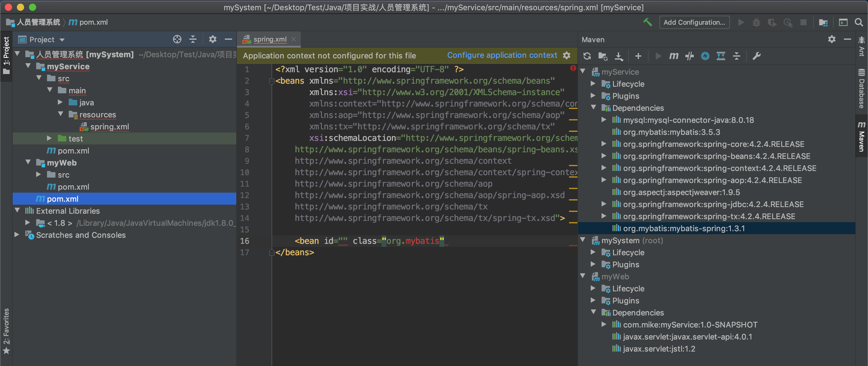Click fold toggle on beans line 2
Screen dimensions: 868x366
coord(272,81)
